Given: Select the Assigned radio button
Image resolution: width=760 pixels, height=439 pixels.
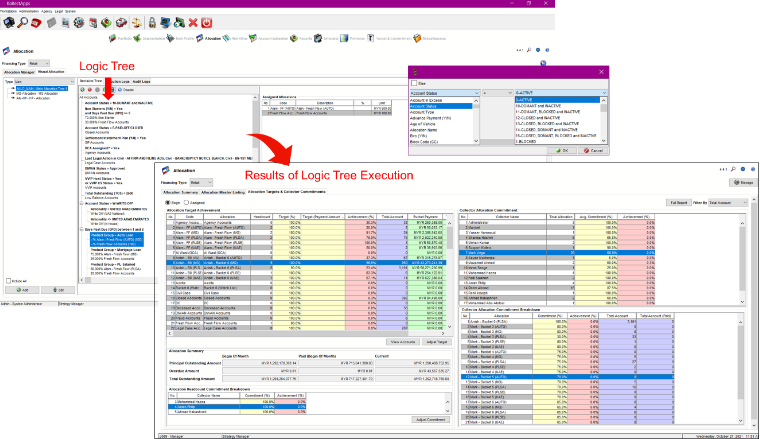Looking at the screenshot, I should [x=187, y=203].
